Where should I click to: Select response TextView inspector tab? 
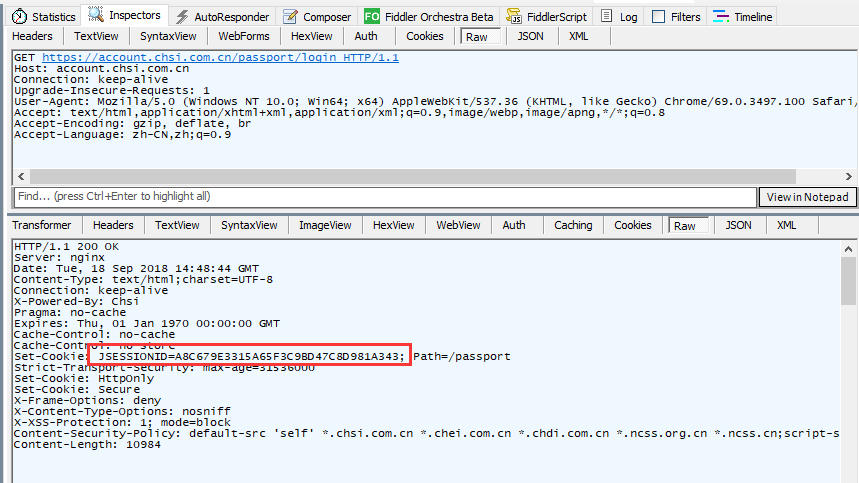[x=177, y=225]
